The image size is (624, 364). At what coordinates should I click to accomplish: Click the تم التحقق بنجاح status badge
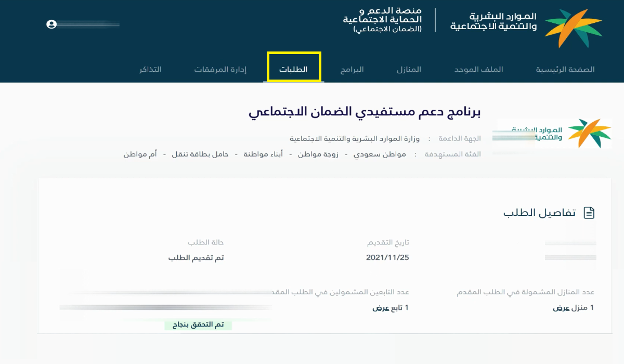click(x=198, y=325)
